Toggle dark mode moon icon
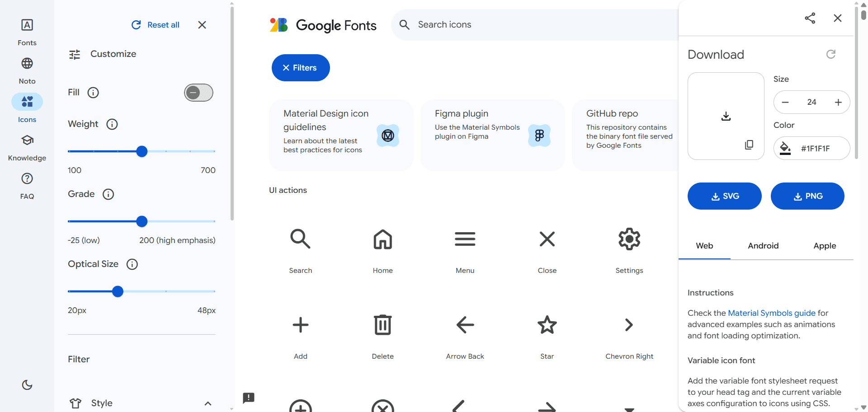Viewport: 868px width, 412px height. (27, 385)
